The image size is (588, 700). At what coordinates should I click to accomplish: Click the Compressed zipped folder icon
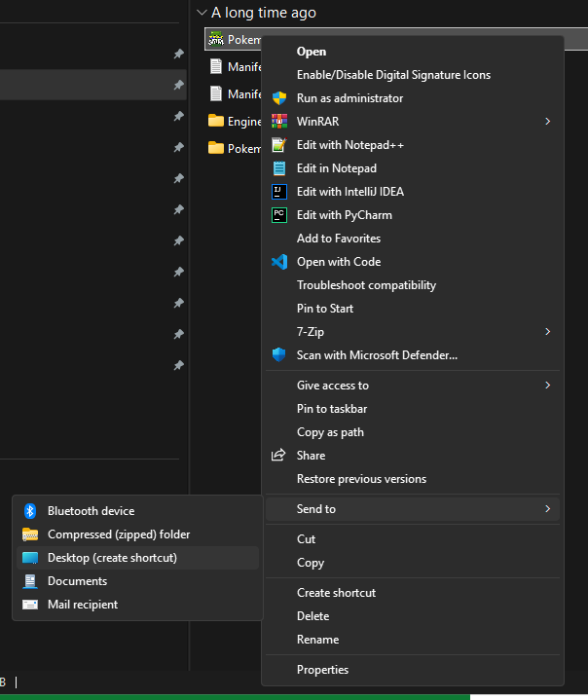tap(30, 534)
